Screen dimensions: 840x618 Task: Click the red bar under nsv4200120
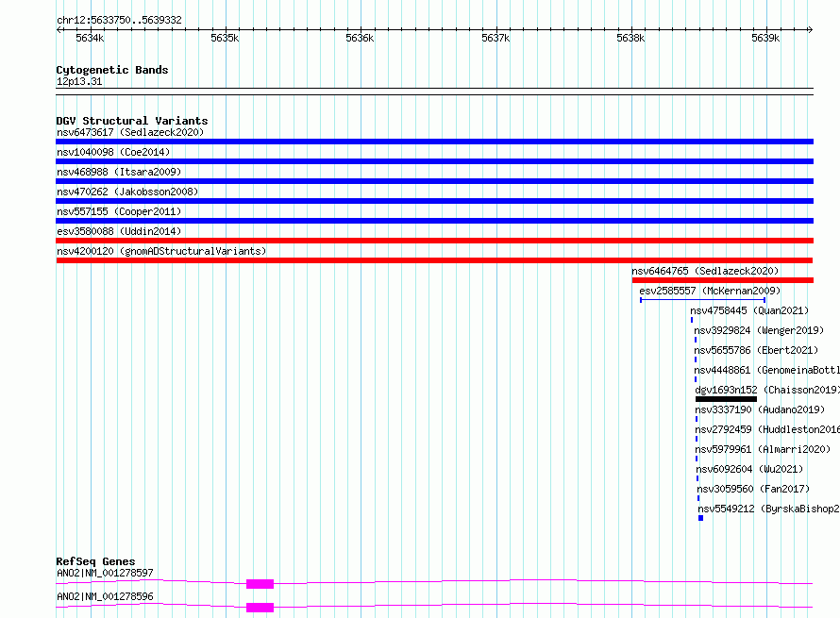(x=434, y=260)
